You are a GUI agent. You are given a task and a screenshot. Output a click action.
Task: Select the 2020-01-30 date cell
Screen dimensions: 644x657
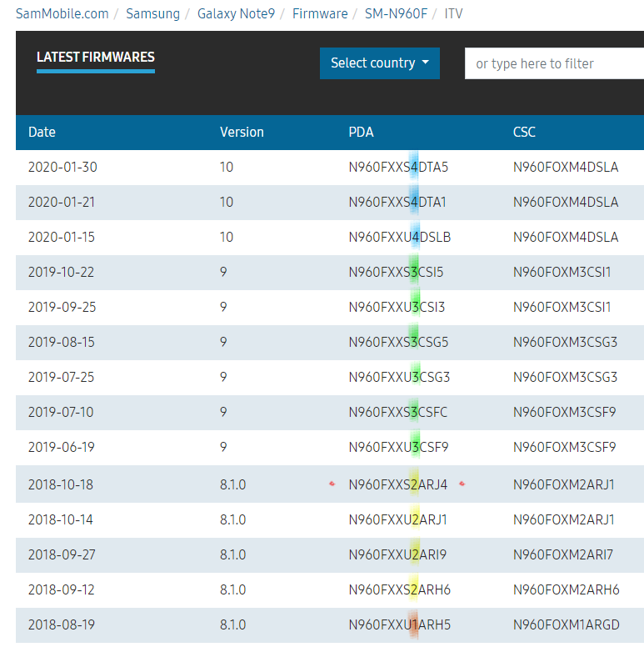[x=62, y=168]
